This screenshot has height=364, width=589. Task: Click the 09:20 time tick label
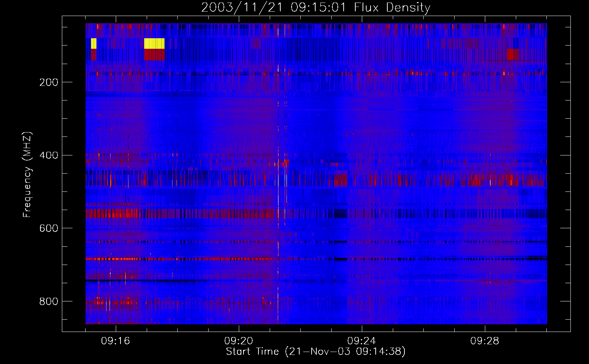(238, 341)
